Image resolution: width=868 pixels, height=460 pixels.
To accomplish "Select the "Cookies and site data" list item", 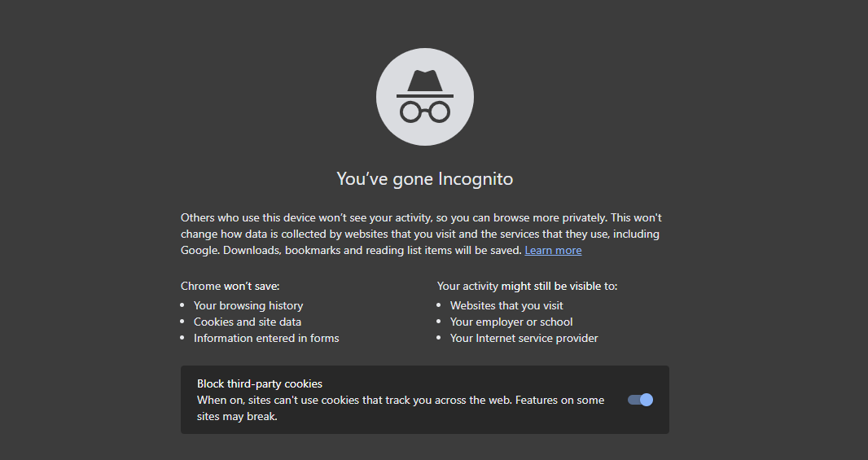I will [x=248, y=322].
